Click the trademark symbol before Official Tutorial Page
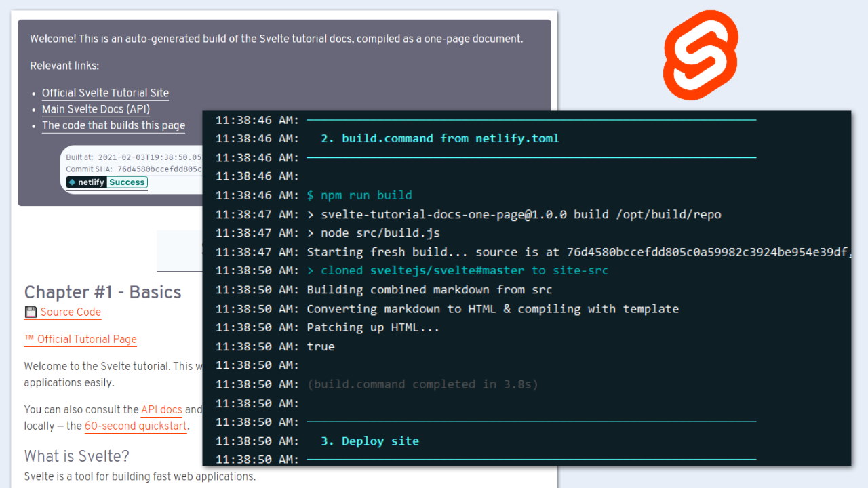The image size is (868, 488). click(29, 340)
